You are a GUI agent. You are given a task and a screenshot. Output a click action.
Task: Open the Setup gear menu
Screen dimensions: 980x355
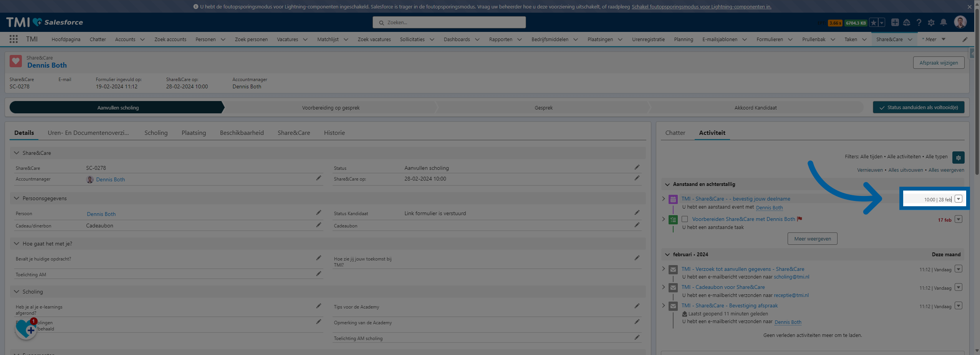pos(931,22)
